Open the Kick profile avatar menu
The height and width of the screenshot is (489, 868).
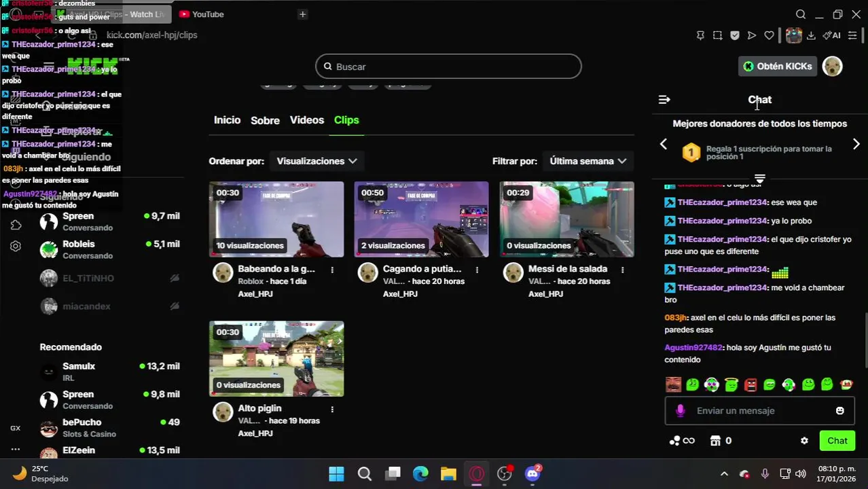[x=832, y=66]
